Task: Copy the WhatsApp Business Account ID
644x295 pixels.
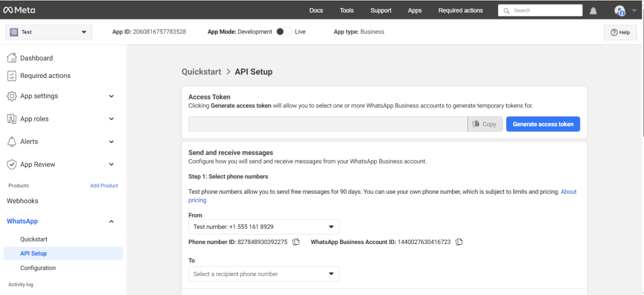Action: coord(459,242)
